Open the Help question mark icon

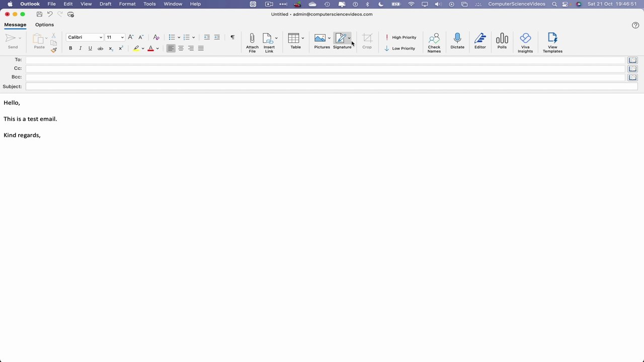635,25
